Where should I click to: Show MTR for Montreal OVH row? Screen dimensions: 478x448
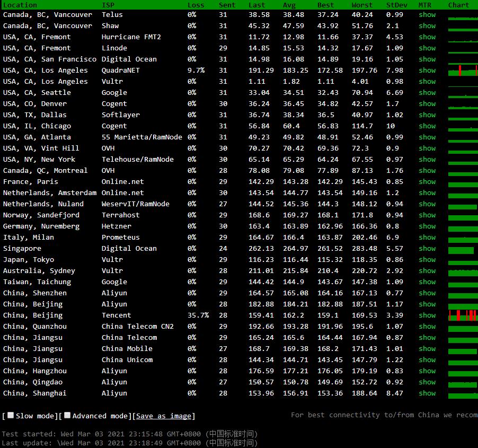(x=427, y=171)
